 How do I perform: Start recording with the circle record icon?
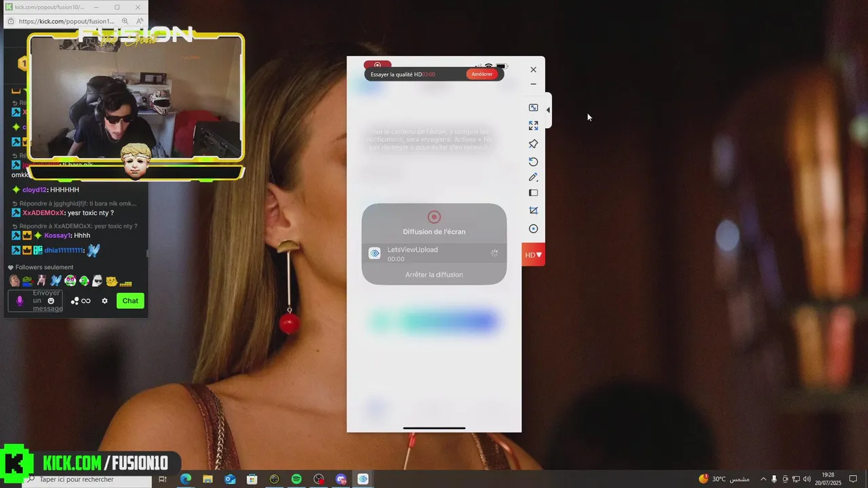533,229
